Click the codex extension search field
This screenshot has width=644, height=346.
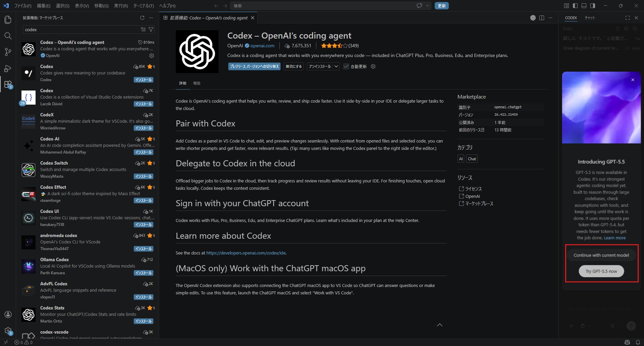pyautogui.click(x=80, y=30)
